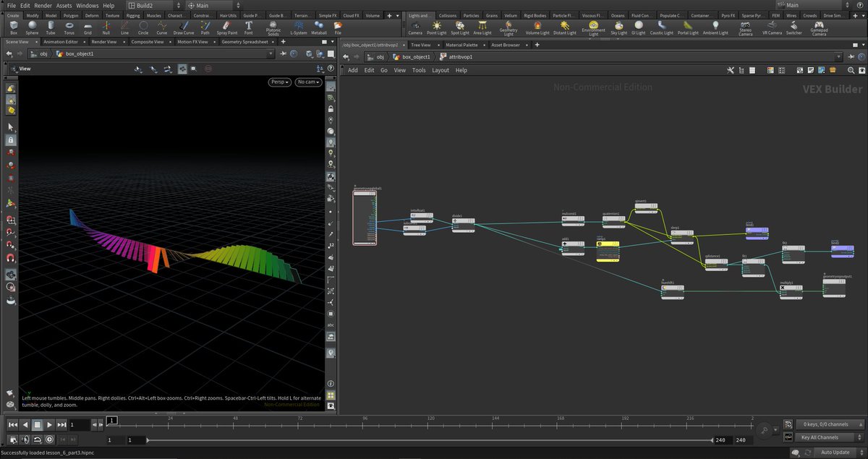The height and width of the screenshot is (459, 868).
Task: Open the Build2 desktop dropdown
Action: pos(153,5)
